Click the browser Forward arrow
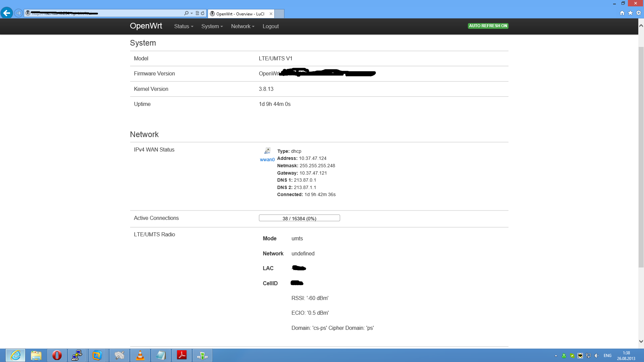The width and height of the screenshot is (644, 362). point(18,13)
